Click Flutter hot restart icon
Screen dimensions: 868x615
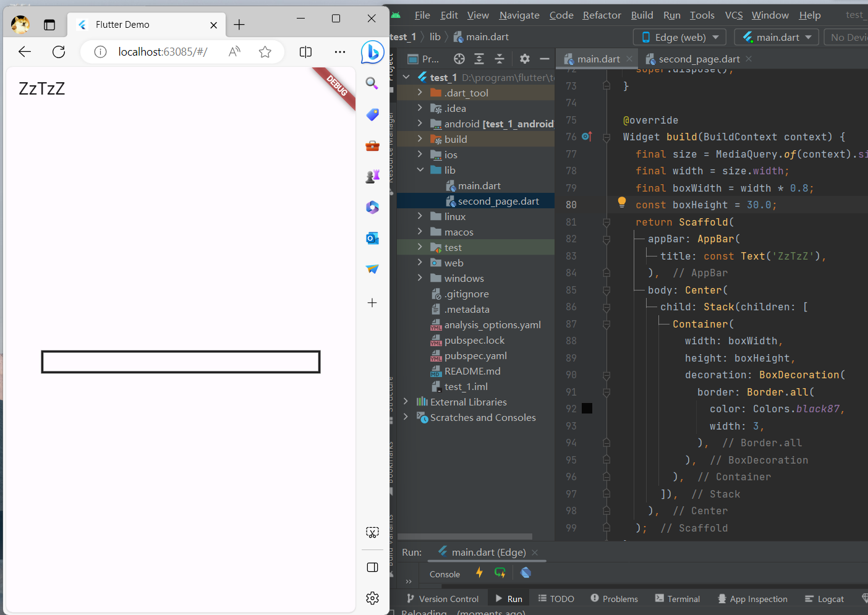(500, 573)
